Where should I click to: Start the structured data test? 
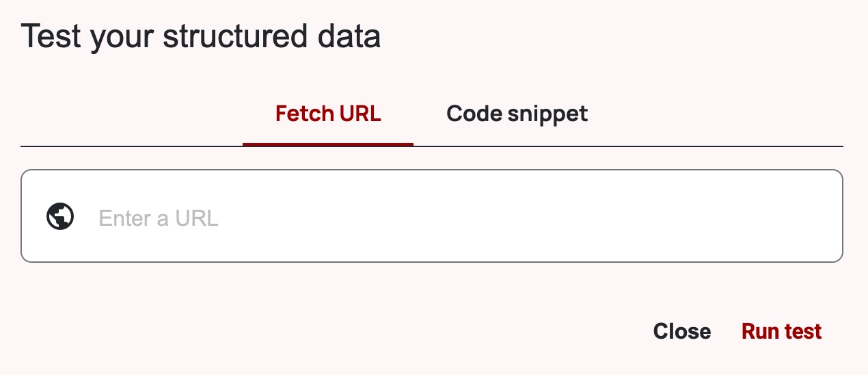click(781, 331)
